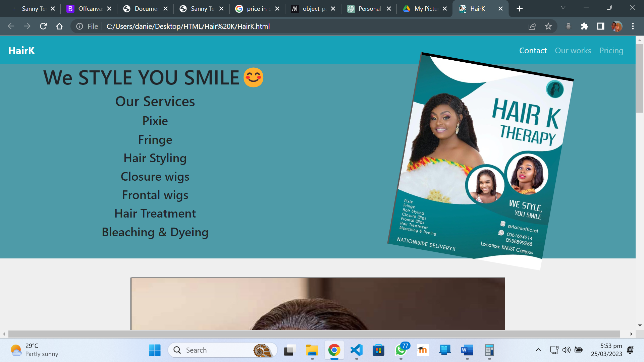Click the Hair Styling service text
The height and width of the screenshot is (362, 644).
click(x=155, y=158)
